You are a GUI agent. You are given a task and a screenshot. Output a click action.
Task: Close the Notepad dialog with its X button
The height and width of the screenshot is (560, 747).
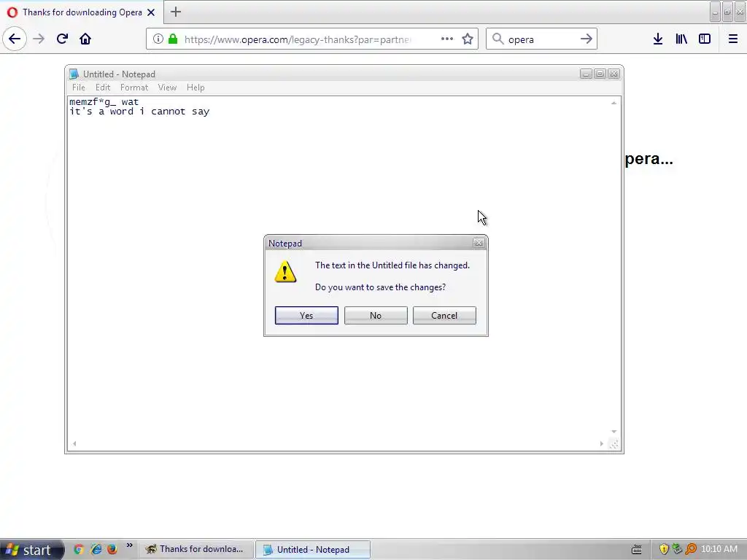click(479, 244)
